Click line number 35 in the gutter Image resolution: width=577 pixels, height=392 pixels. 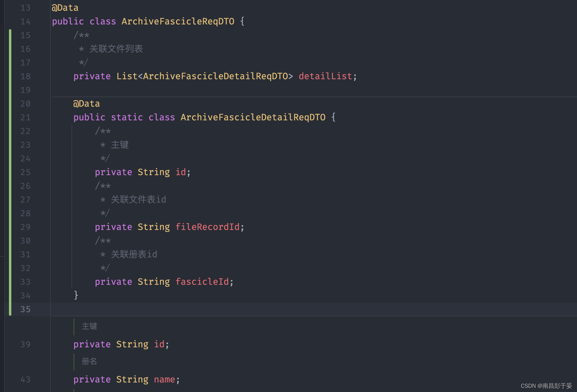25,309
